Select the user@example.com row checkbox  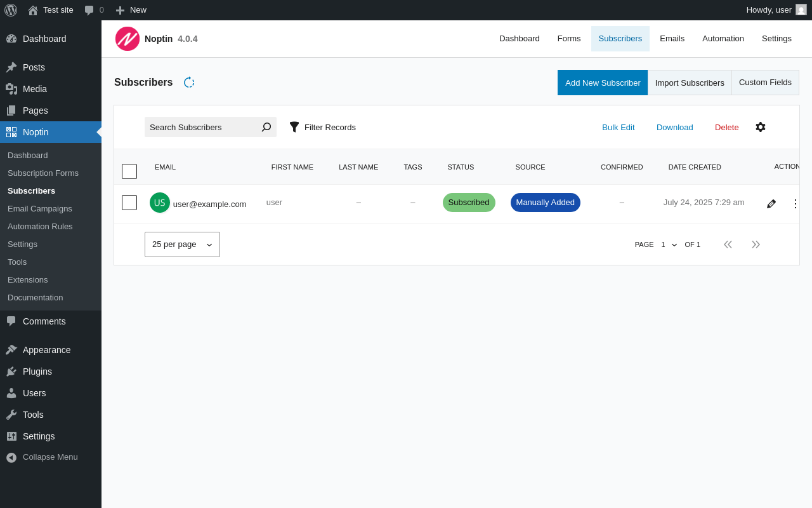129,203
